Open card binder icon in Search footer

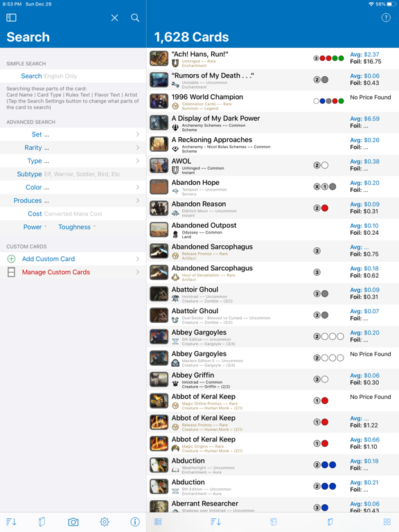coord(42,522)
